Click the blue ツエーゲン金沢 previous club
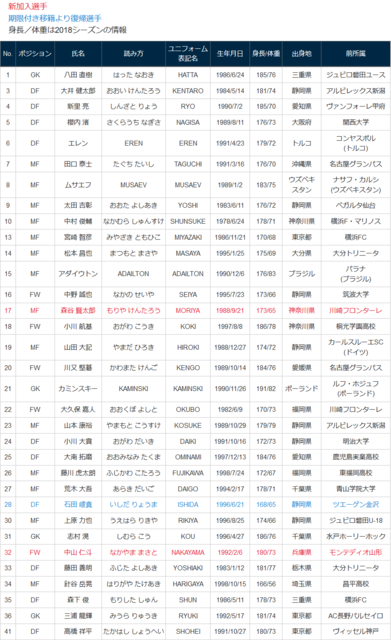 click(355, 504)
